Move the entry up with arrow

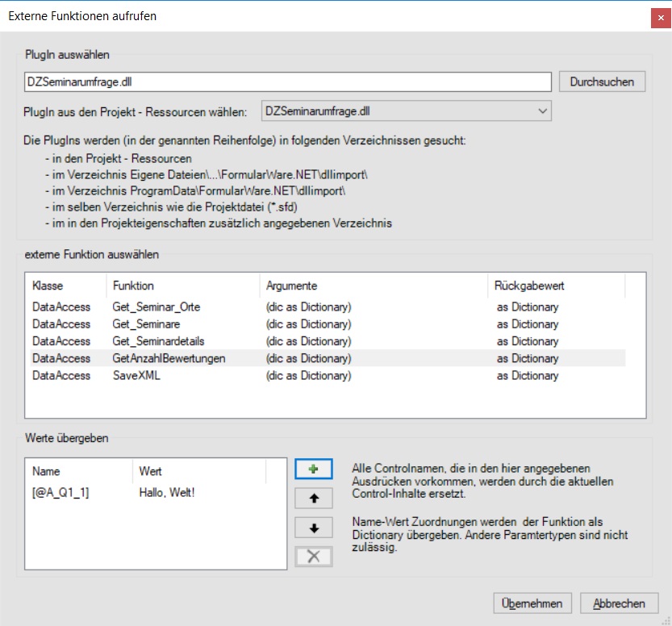[313, 498]
